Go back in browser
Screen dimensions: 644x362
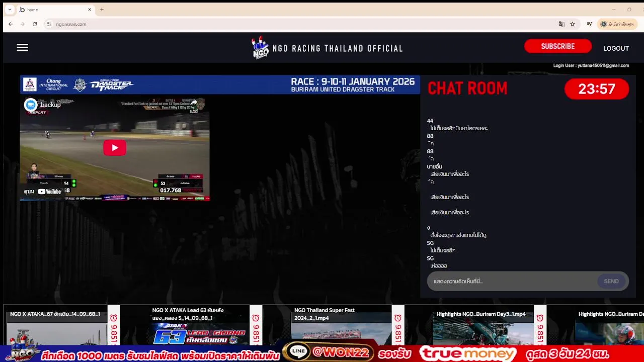click(x=11, y=24)
